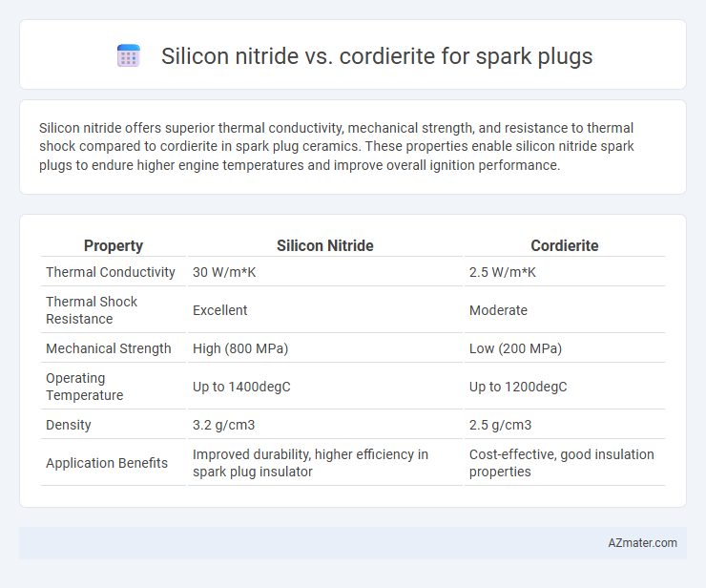Click the 'Excellent' cell
The width and height of the screenshot is (706, 588).
tap(219, 310)
